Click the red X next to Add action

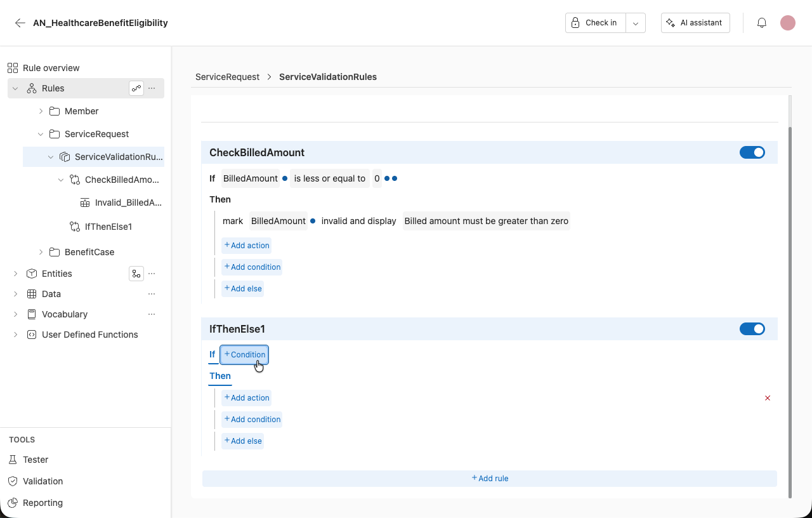coord(768,398)
